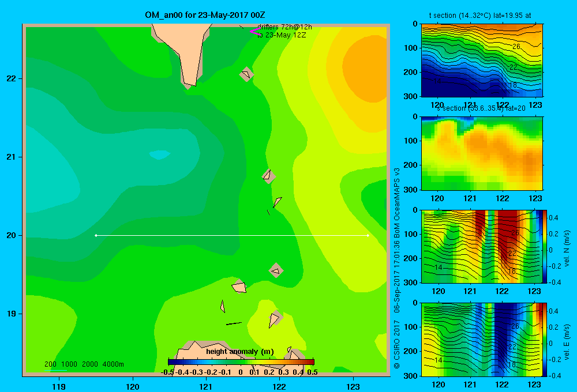Click the 'height anomaly (m)' colorbar label
Image resolution: width=577 pixels, height=392 pixels.
(x=240, y=352)
